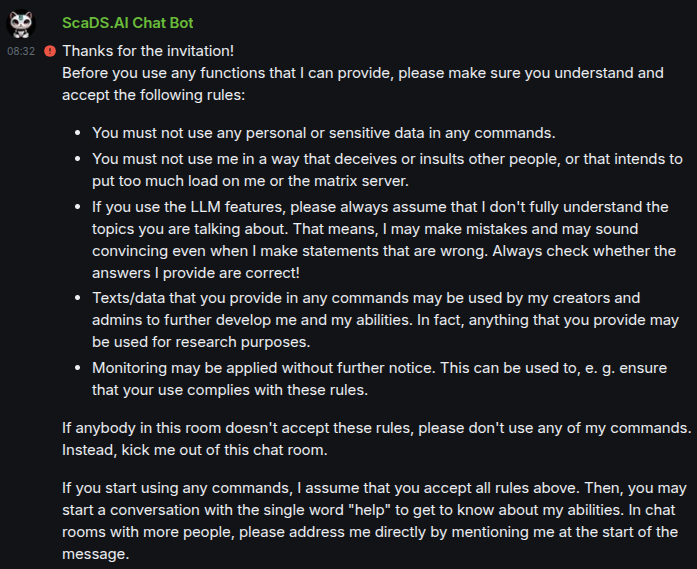697x569 pixels.
Task: Click the paragraph starting "If you start using"
Action: (375, 507)
